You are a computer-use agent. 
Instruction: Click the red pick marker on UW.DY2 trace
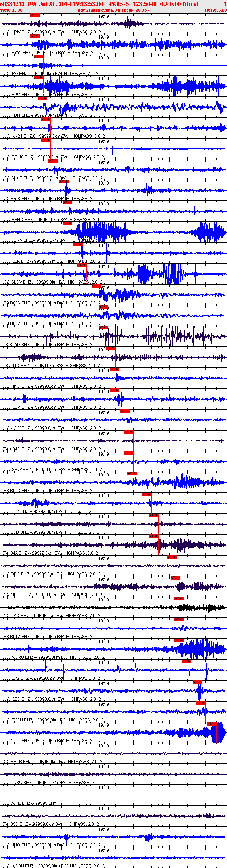187,661
